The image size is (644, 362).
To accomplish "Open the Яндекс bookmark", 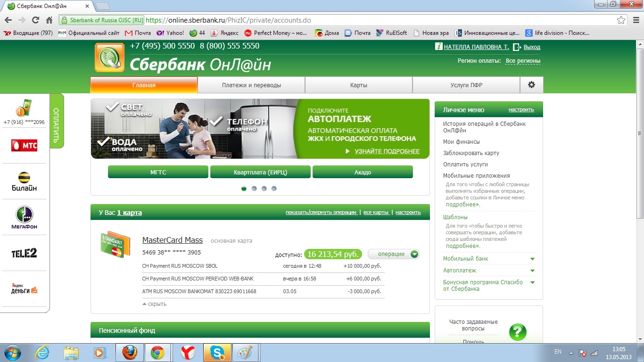I will 224,33.
